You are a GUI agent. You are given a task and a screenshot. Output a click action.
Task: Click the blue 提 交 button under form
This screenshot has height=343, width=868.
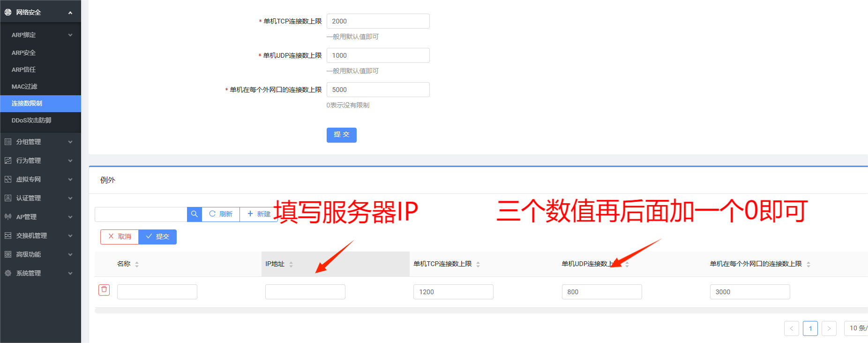point(341,135)
